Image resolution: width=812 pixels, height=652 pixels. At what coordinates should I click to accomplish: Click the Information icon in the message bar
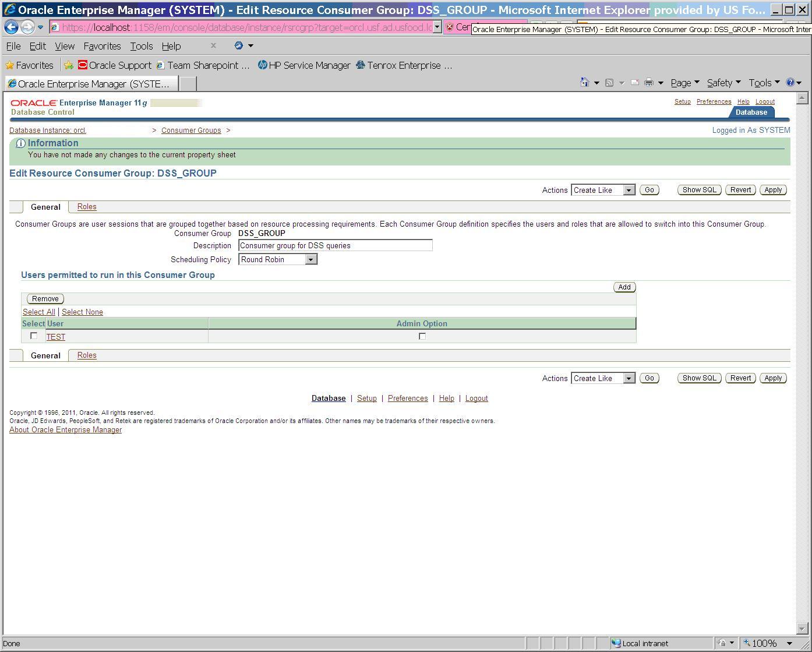coord(20,143)
